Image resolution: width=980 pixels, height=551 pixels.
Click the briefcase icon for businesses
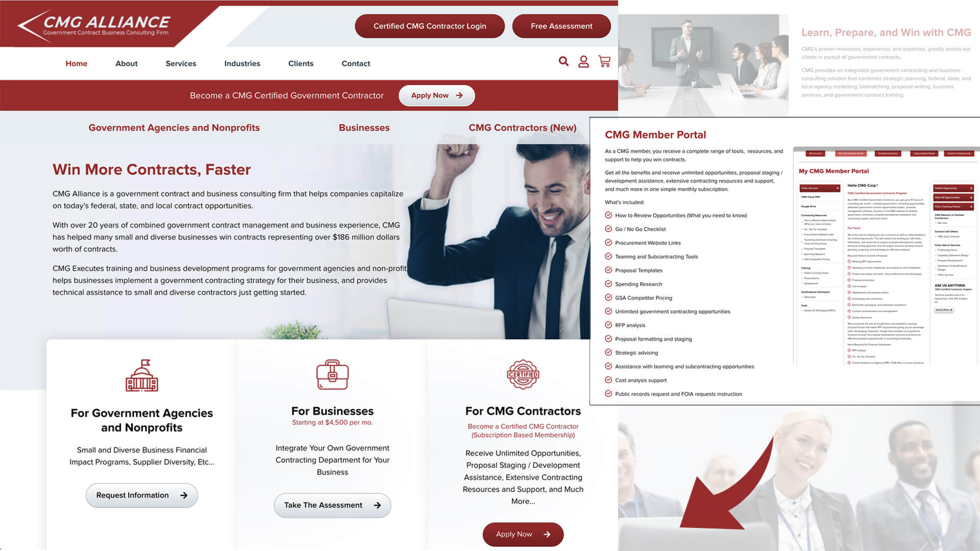332,375
